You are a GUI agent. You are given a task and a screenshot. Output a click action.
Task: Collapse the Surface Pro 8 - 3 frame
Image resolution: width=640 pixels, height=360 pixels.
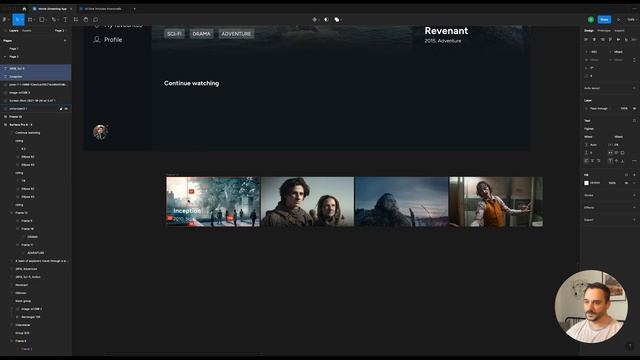tap(5, 124)
